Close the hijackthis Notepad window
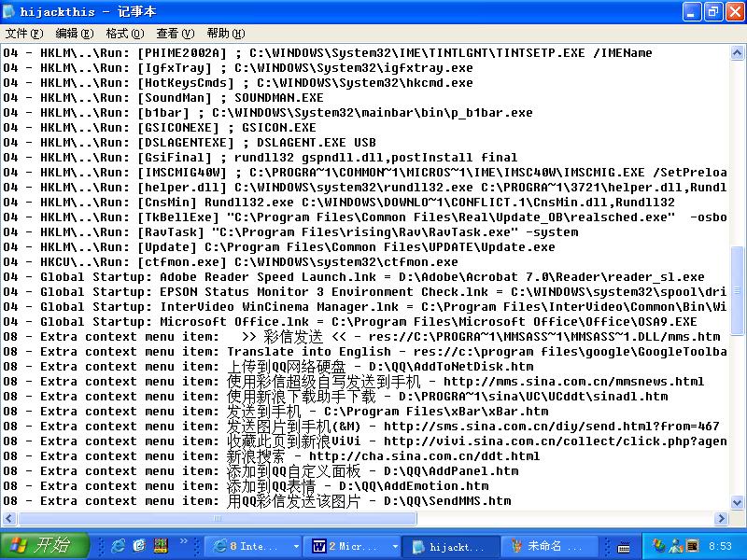747x560 pixels. pyautogui.click(x=735, y=11)
